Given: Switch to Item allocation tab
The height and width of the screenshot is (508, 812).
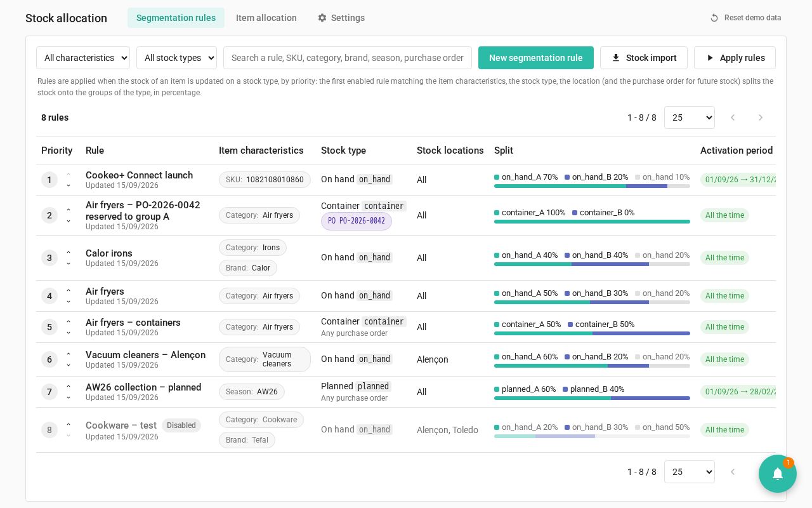Looking at the screenshot, I should pyautogui.click(x=266, y=18).
